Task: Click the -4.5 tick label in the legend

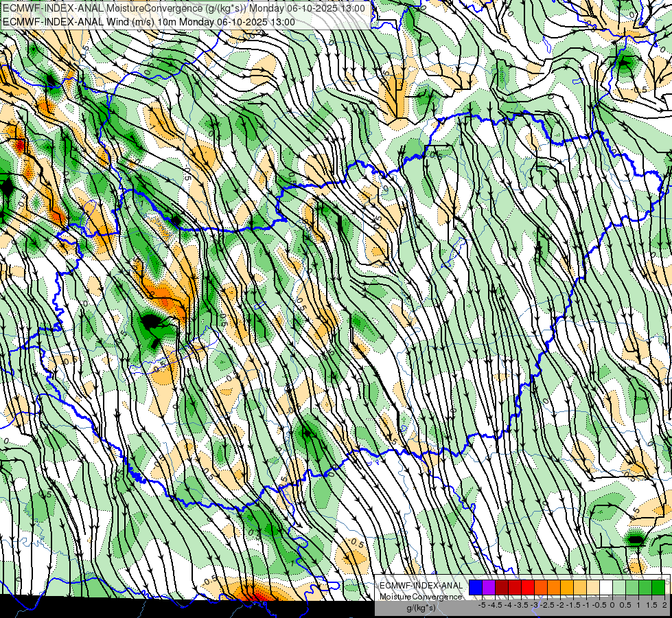Action: click(x=496, y=605)
